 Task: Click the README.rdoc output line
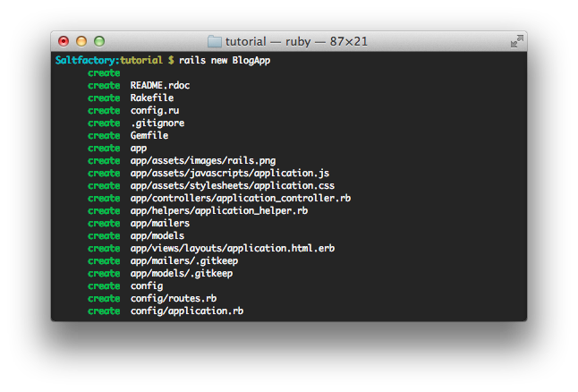click(x=160, y=86)
